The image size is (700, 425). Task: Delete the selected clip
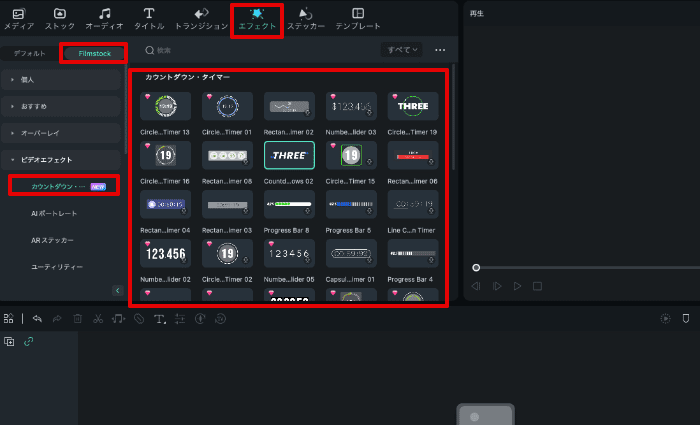[78, 319]
